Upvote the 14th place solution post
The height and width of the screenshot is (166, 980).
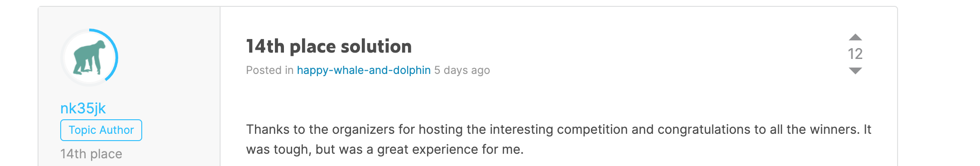pyautogui.click(x=855, y=37)
